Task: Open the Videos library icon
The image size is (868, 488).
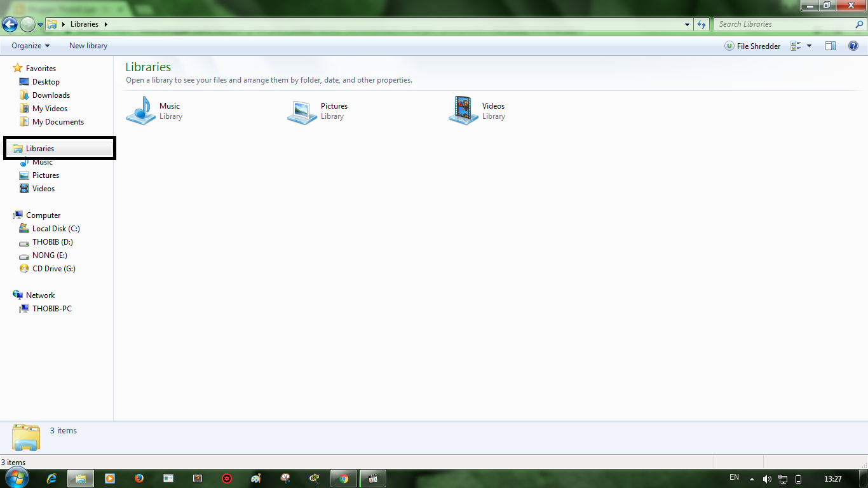Action: tap(462, 110)
